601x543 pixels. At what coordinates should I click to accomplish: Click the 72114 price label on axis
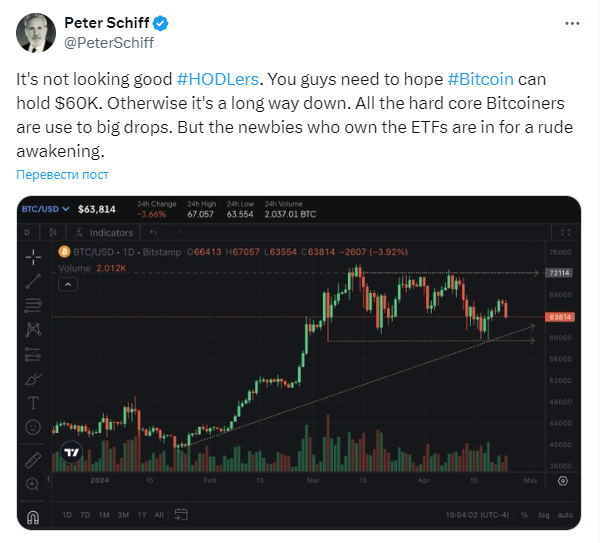(x=558, y=273)
